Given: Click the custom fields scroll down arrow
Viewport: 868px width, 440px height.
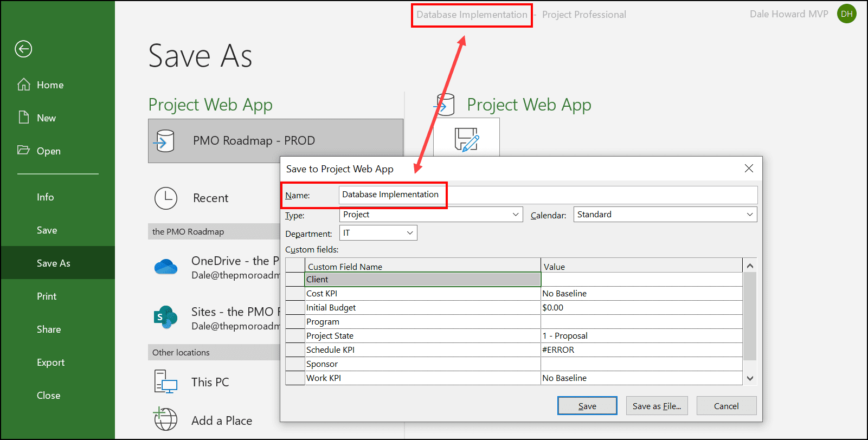Looking at the screenshot, I should click(750, 378).
